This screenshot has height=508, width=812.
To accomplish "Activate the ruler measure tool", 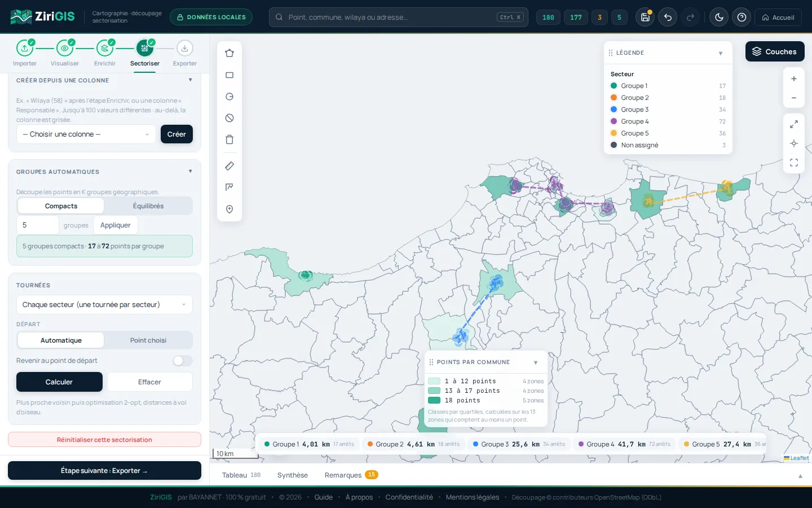I will click(230, 166).
